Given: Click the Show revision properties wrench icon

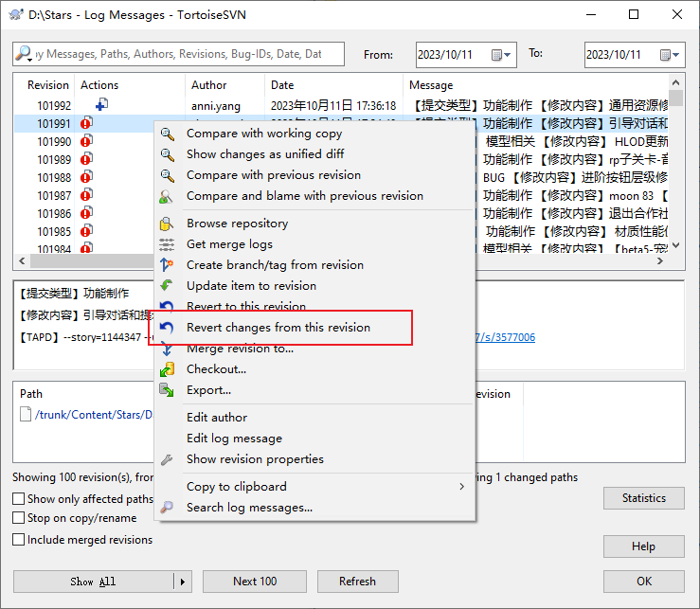Looking at the screenshot, I should (x=167, y=459).
